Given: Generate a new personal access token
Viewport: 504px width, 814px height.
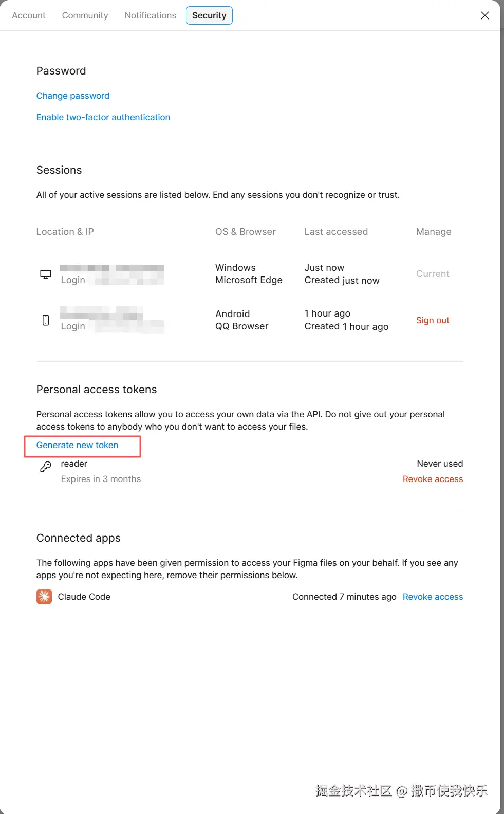Looking at the screenshot, I should (78, 445).
